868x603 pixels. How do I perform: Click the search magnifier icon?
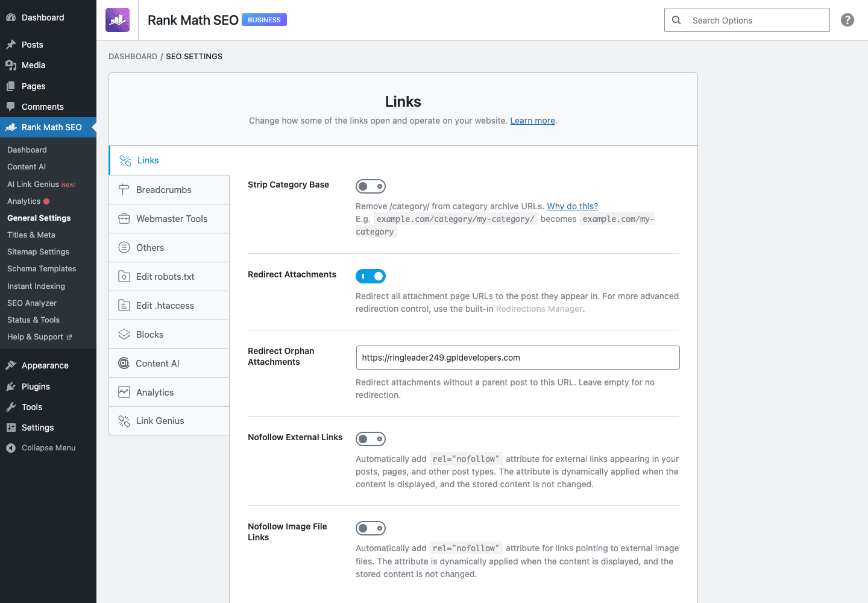tap(676, 20)
